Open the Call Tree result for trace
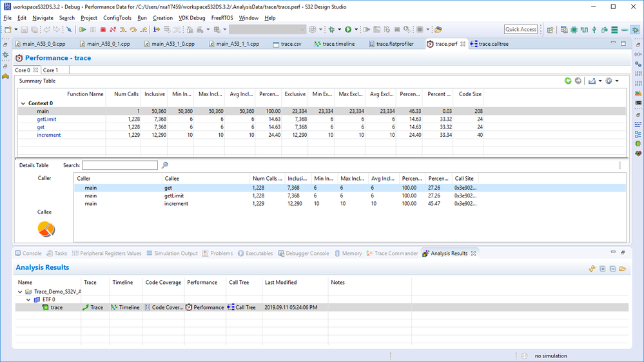644x362 pixels. (242, 307)
